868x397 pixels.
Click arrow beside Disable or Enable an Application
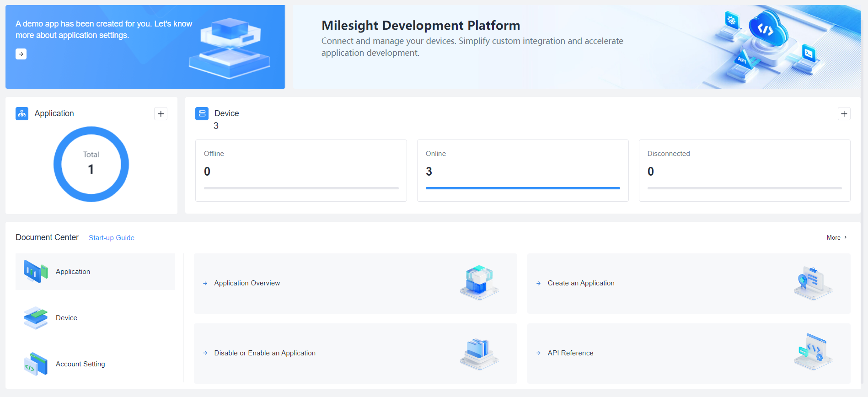tap(205, 353)
